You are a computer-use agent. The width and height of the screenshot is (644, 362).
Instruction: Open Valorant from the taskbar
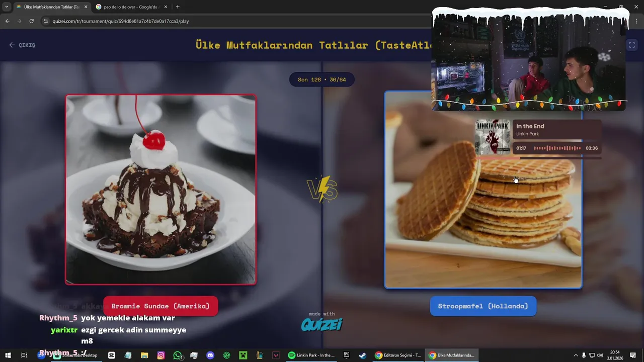point(276,355)
